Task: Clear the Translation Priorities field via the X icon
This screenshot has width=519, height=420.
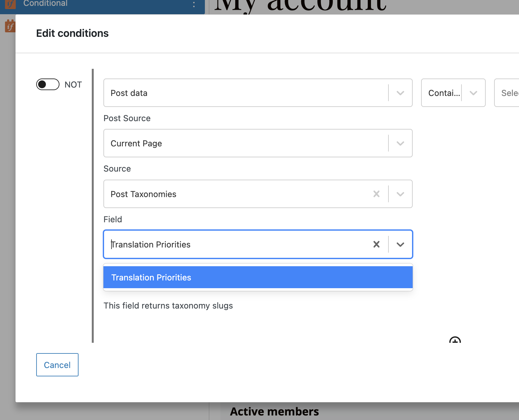Action: click(376, 244)
